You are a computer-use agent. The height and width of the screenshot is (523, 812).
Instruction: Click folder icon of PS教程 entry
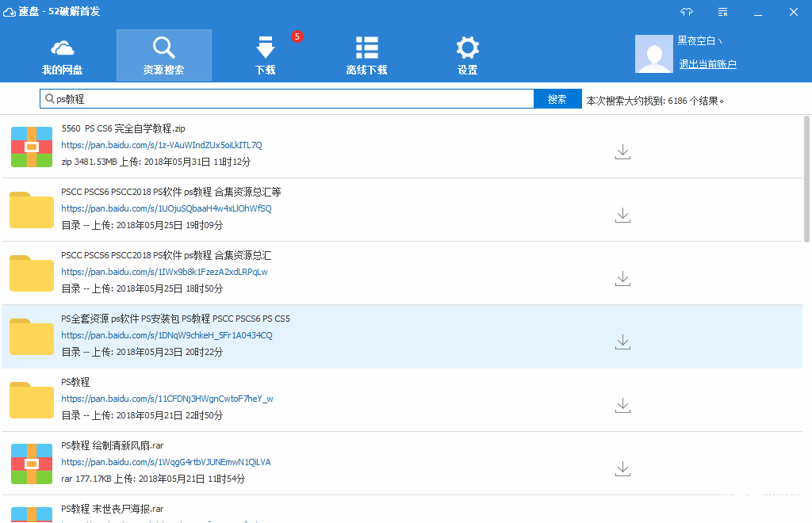point(32,400)
